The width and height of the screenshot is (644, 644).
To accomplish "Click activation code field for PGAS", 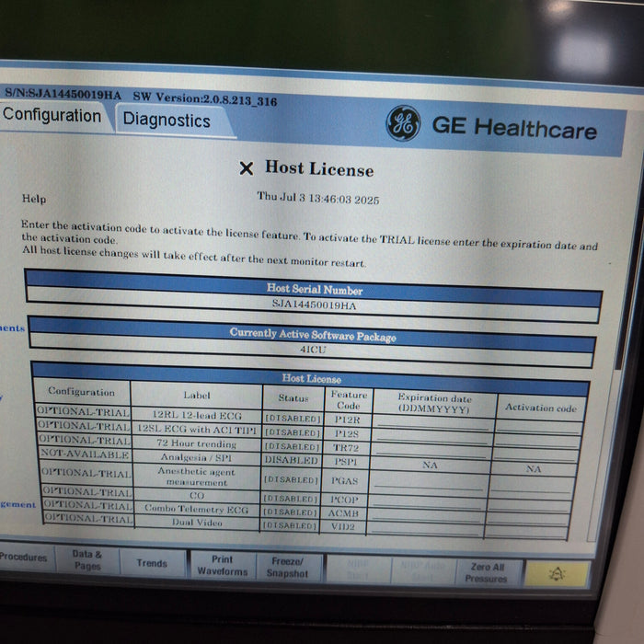I will (532, 486).
